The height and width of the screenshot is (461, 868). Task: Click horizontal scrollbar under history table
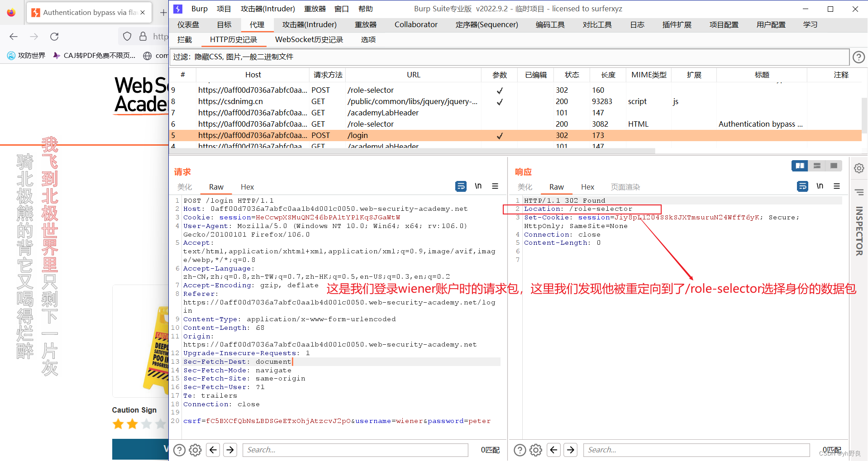412,151
